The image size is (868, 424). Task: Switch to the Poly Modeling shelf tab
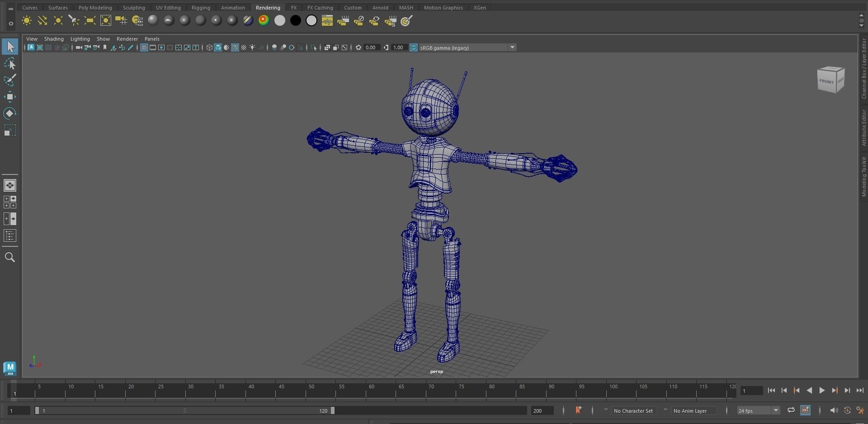(x=95, y=8)
